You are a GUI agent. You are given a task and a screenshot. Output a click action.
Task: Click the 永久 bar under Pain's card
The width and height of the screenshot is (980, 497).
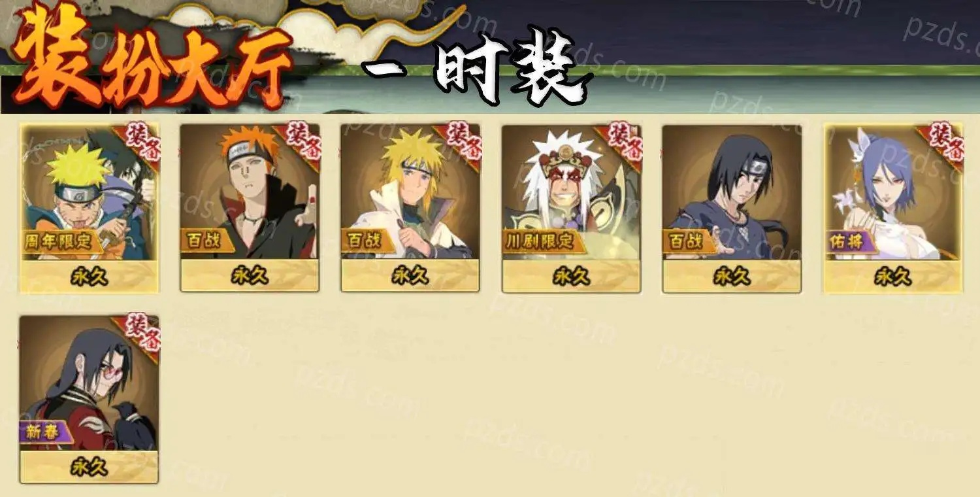click(x=250, y=276)
